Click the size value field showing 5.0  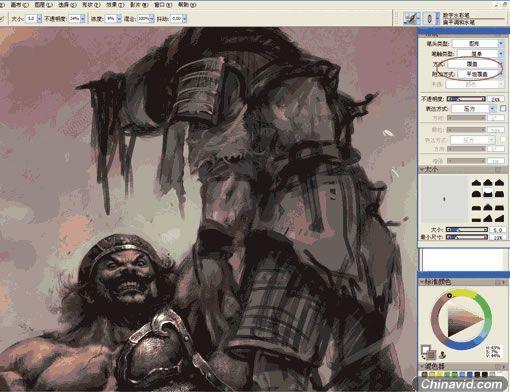[497, 230]
